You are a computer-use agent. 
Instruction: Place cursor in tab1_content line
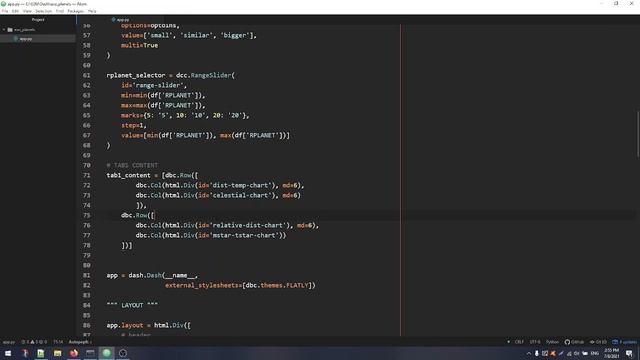point(152,176)
